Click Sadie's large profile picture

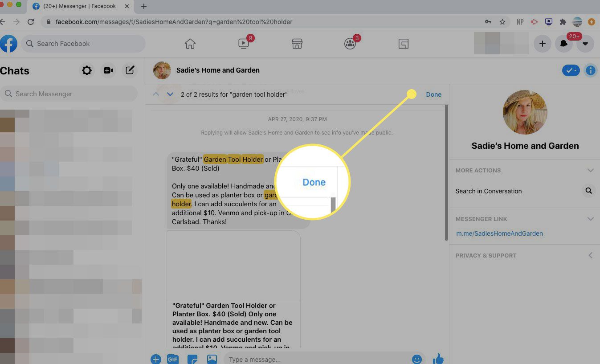pyautogui.click(x=525, y=112)
